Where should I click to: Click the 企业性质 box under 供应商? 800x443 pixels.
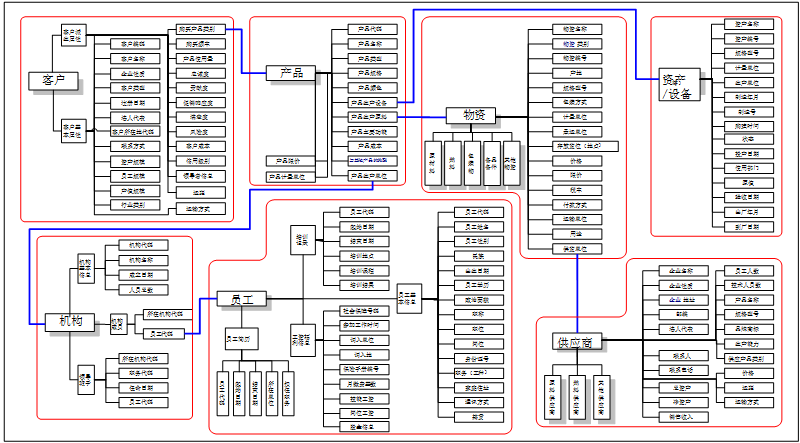(x=684, y=285)
